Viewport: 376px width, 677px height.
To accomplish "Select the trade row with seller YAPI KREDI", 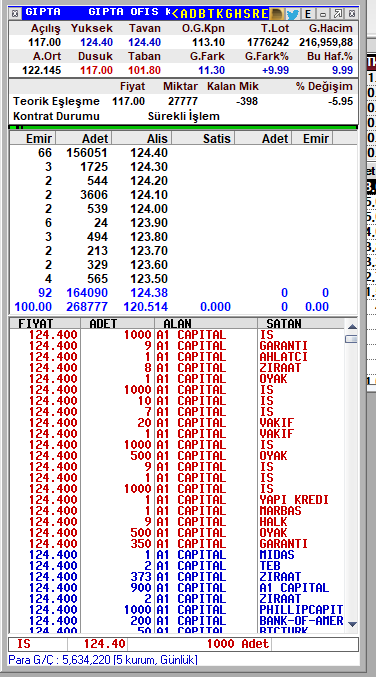I will [x=177, y=500].
